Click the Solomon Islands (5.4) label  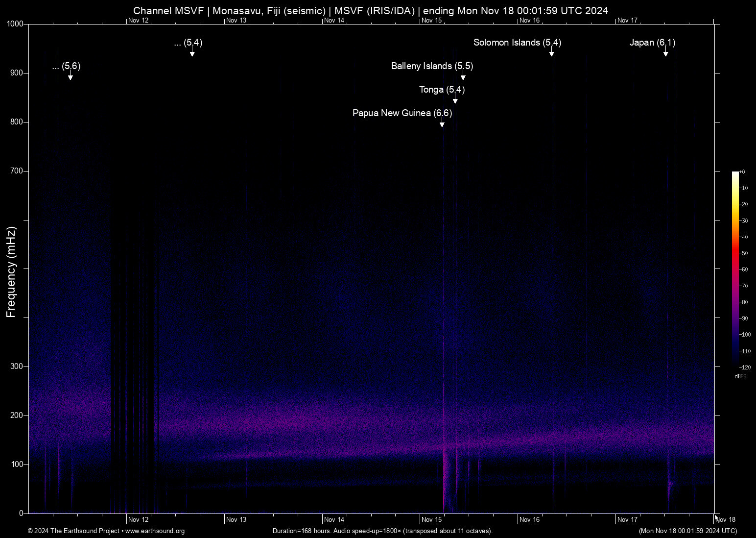pos(517,43)
